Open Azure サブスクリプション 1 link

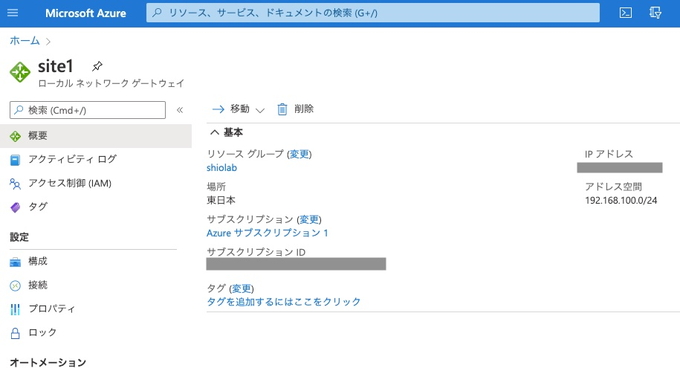267,233
